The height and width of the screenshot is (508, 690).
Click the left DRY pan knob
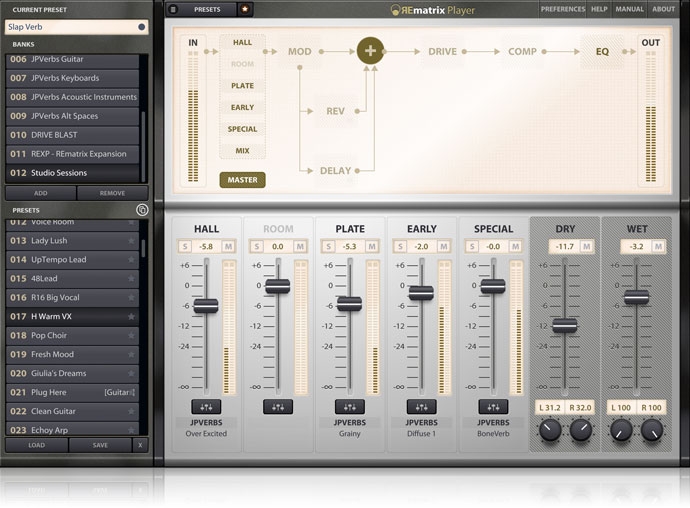[x=549, y=431]
